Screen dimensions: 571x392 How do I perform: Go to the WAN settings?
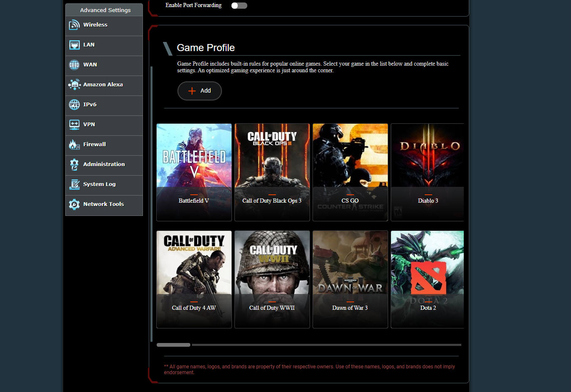click(x=104, y=65)
